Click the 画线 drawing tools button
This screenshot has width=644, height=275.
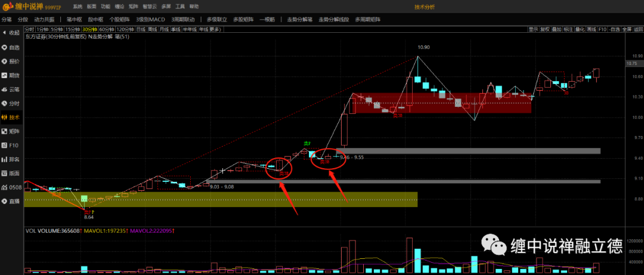(592, 29)
